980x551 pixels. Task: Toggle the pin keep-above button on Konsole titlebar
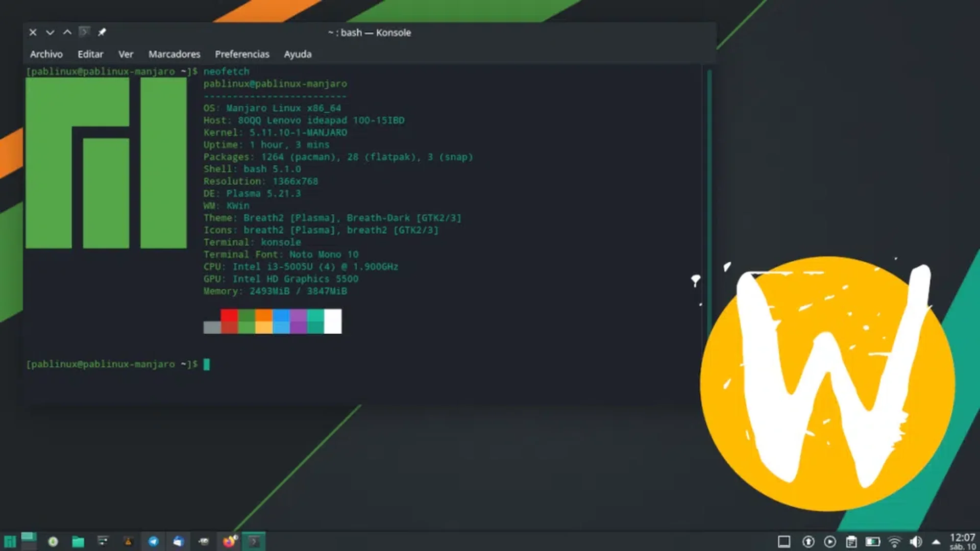point(102,32)
